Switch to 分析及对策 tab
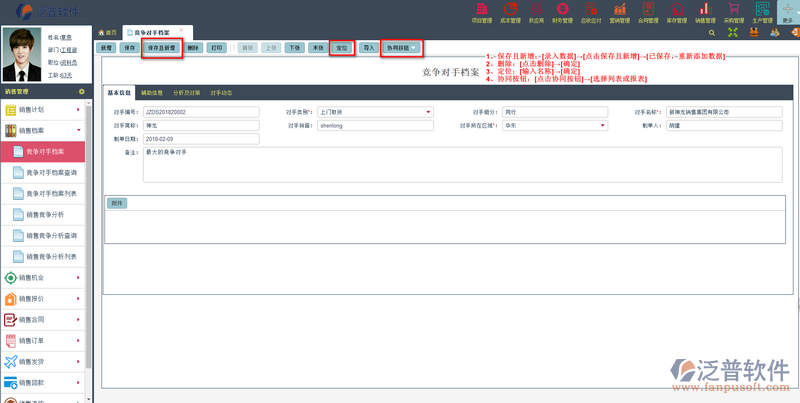 coord(186,93)
